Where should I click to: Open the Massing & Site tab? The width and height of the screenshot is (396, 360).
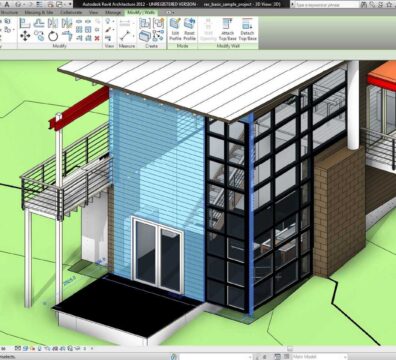[39, 12]
